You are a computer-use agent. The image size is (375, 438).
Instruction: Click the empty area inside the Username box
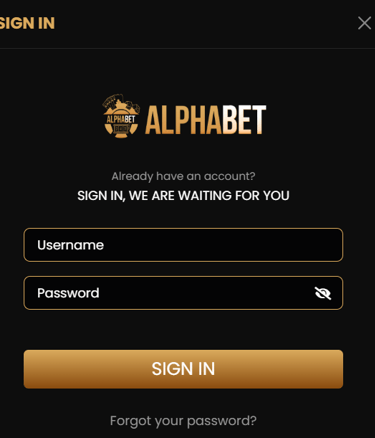[223, 245]
